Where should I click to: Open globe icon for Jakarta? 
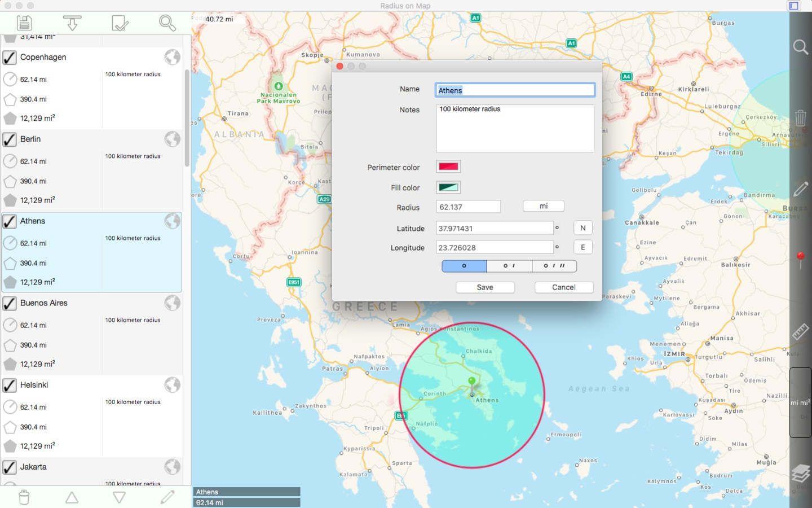173,467
